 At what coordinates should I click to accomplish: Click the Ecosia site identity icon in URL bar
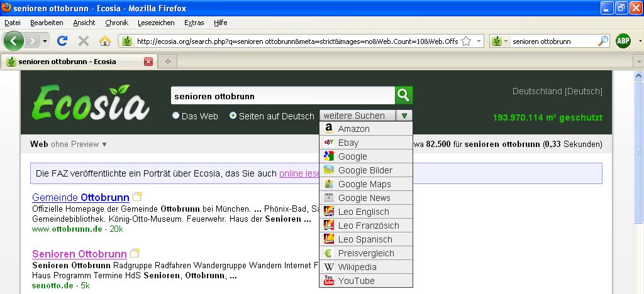pyautogui.click(x=127, y=41)
